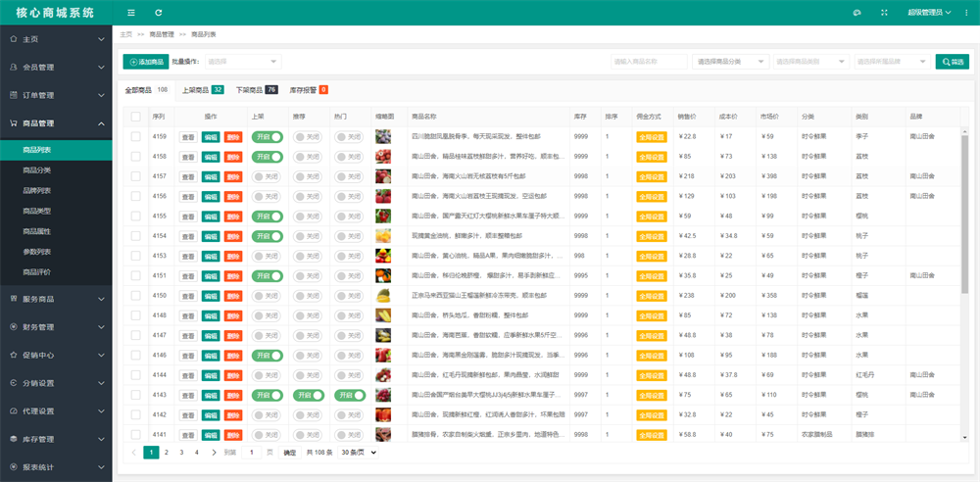
Task: Click the product name search input field
Action: pyautogui.click(x=648, y=62)
